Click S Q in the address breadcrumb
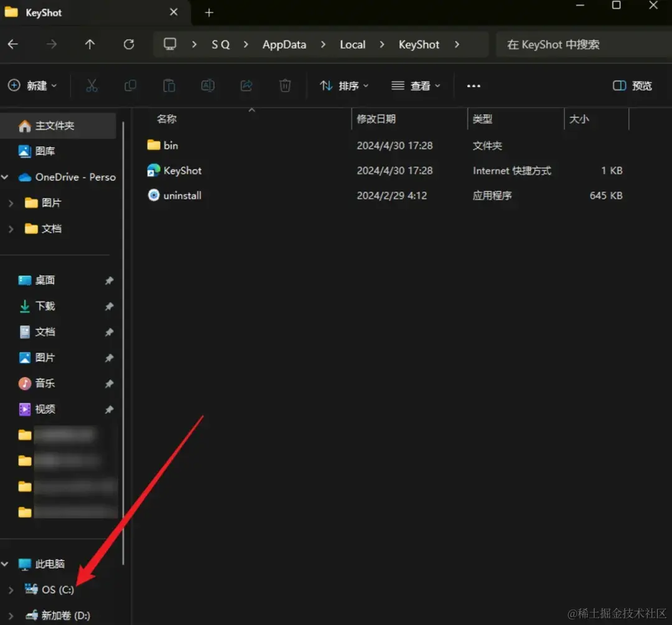Screen dimensions: 672x625 click(221, 44)
